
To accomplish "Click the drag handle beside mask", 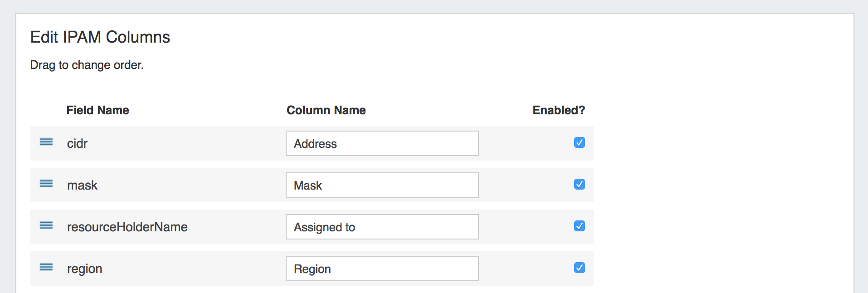I will pos(46,184).
